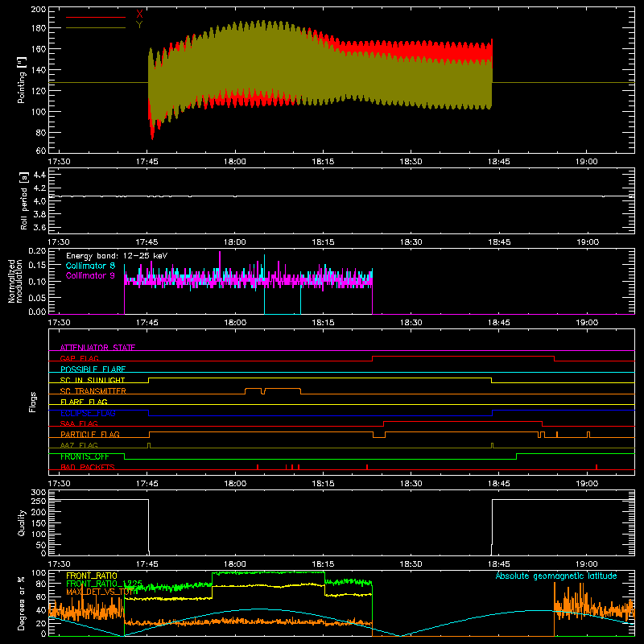644x644 pixels.
Task: Click the SAA_FLAG label
Action: pos(79,423)
